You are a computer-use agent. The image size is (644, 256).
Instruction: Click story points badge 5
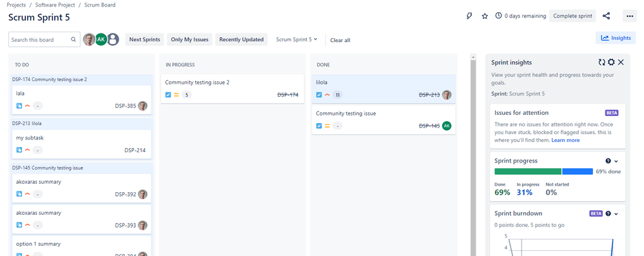pyautogui.click(x=186, y=95)
